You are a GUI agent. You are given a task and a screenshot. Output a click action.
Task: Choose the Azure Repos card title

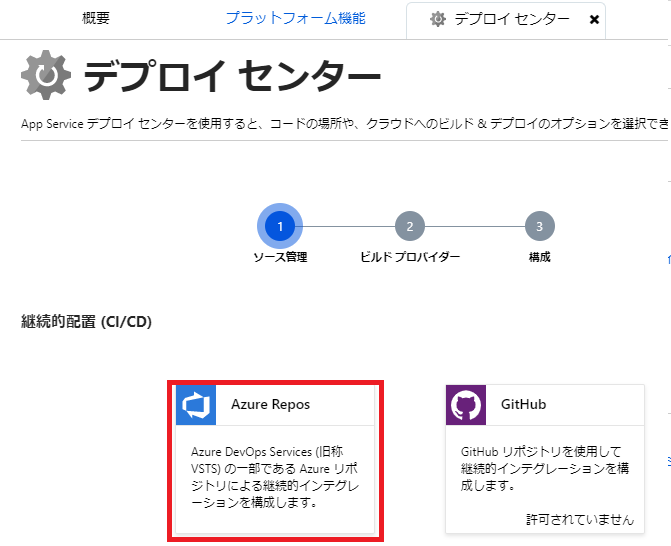[270, 404]
